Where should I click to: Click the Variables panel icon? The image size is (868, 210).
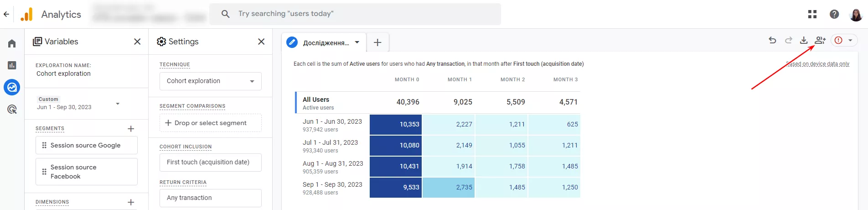click(x=37, y=42)
